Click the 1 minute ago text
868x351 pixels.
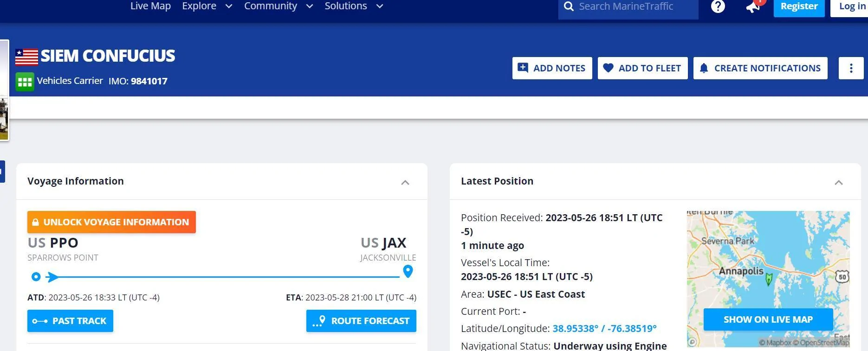pos(492,246)
